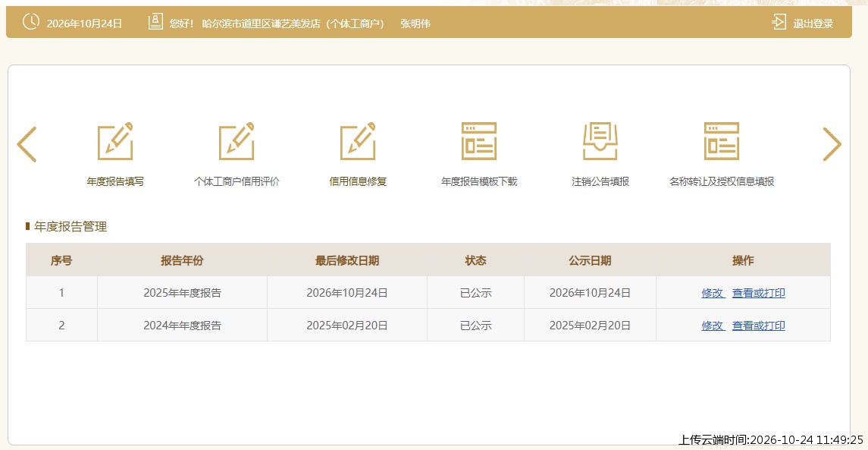Select the 年度报告模板下载 label

click(x=479, y=182)
